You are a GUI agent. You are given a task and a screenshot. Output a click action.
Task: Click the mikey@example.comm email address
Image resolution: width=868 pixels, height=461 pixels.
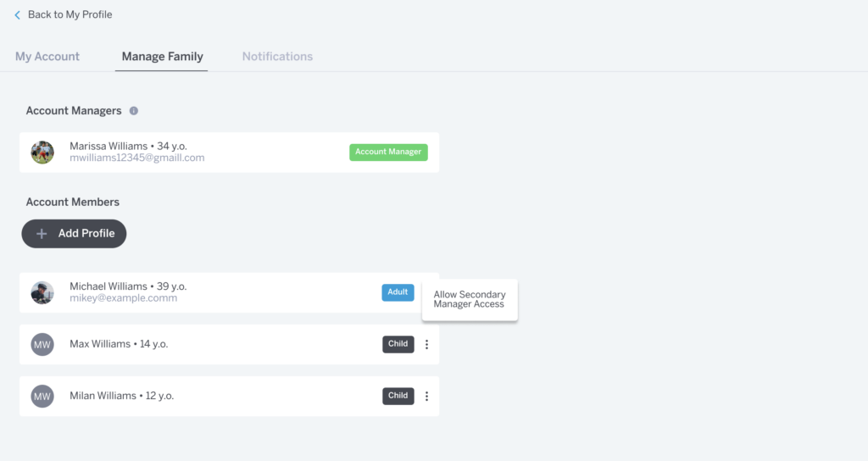point(124,299)
